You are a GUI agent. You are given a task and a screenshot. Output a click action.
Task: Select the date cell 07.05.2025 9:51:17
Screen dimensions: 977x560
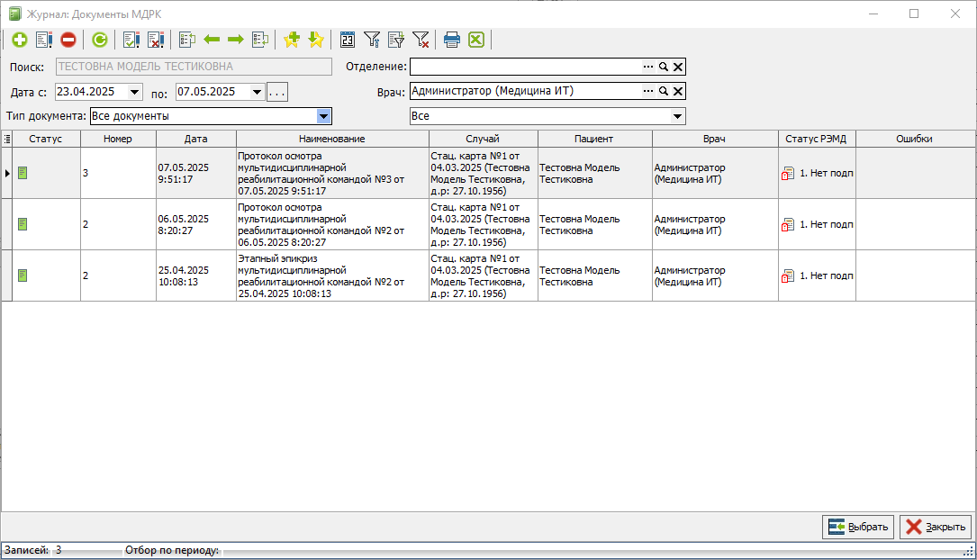(x=195, y=173)
